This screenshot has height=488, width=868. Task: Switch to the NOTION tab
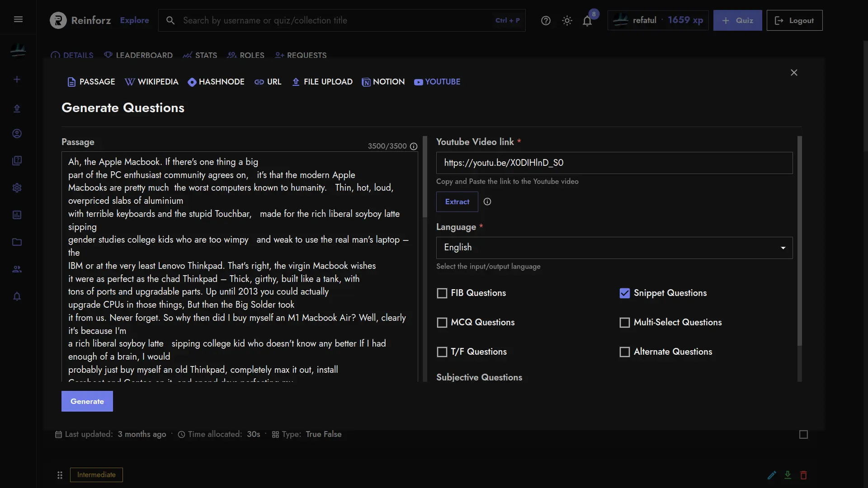pos(383,82)
